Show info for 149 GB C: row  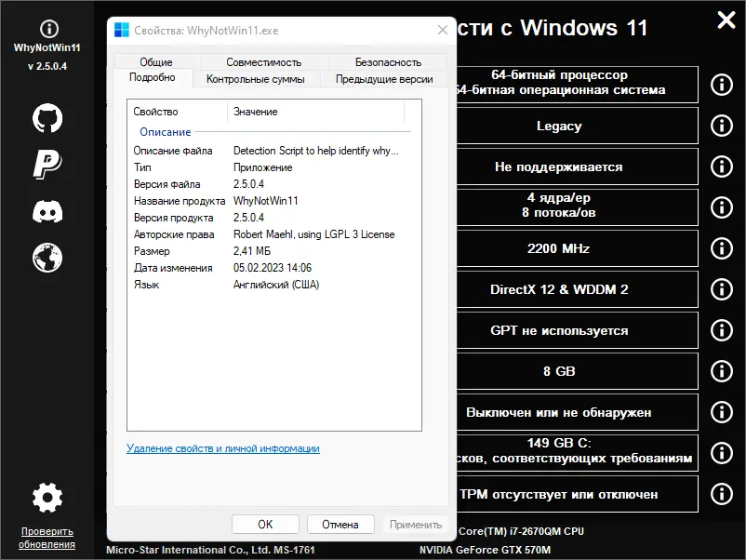click(x=721, y=453)
